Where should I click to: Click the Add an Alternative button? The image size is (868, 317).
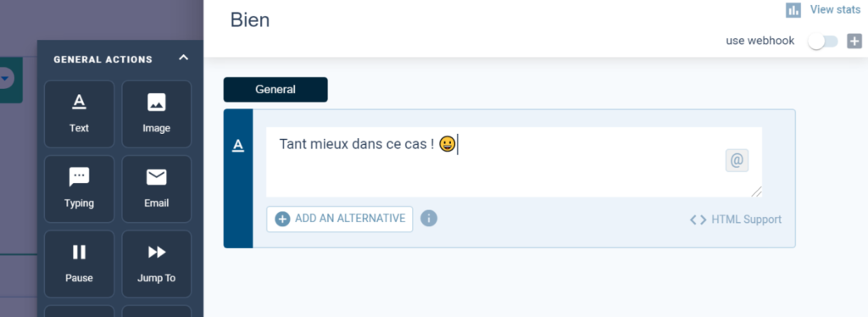(x=339, y=219)
